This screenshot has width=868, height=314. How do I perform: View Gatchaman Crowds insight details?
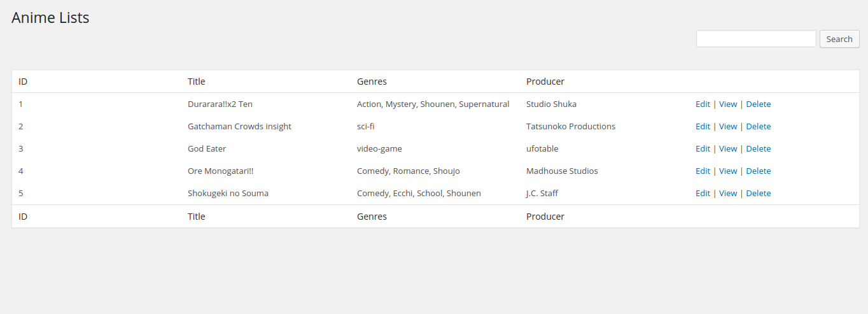coord(728,127)
